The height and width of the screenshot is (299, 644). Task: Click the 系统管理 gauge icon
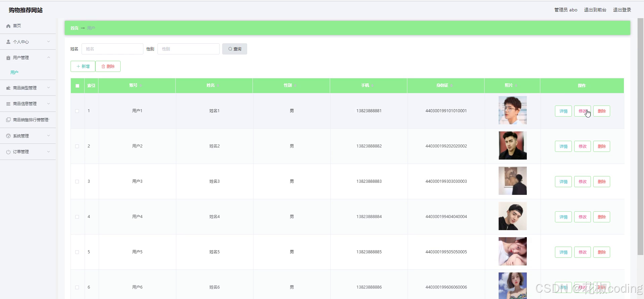(x=8, y=136)
